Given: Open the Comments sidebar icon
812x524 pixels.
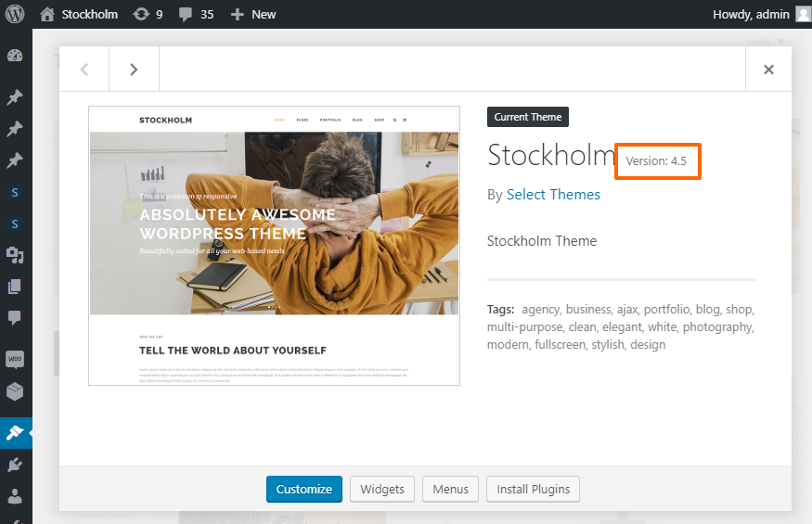Looking at the screenshot, I should click(15, 317).
